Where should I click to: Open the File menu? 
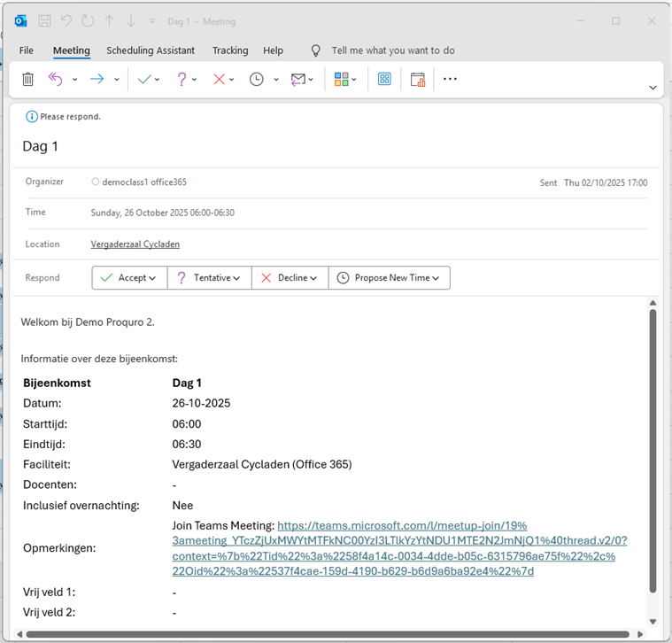tap(27, 50)
